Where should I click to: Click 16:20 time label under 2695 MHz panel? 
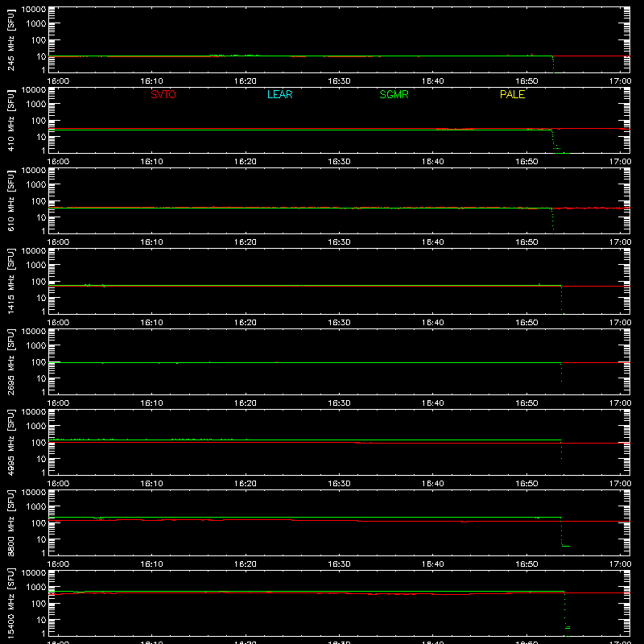tap(246, 403)
